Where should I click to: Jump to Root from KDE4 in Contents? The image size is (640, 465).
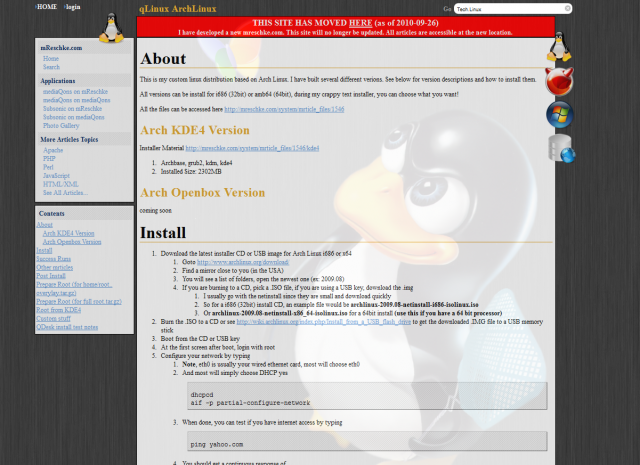[59, 310]
